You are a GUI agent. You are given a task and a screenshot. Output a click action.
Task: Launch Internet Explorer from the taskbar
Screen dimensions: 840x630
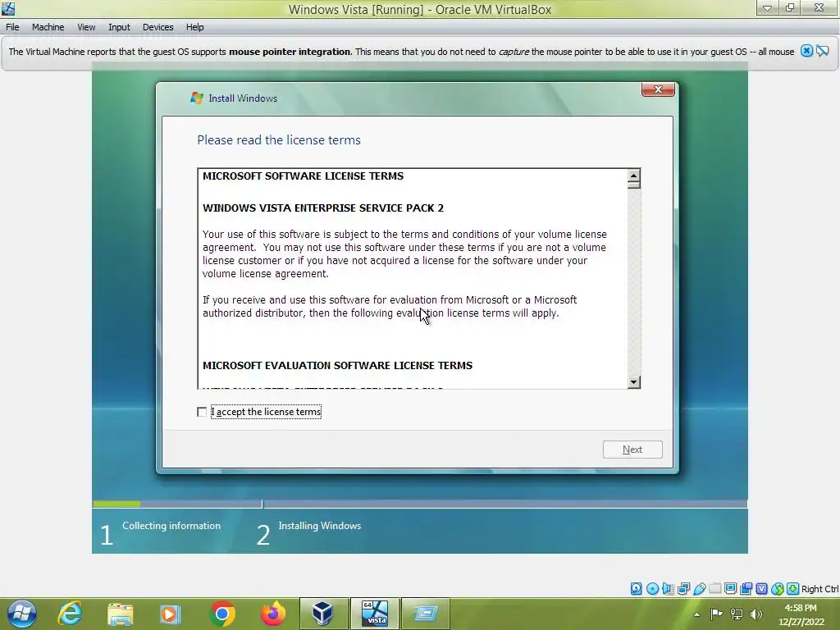70,614
